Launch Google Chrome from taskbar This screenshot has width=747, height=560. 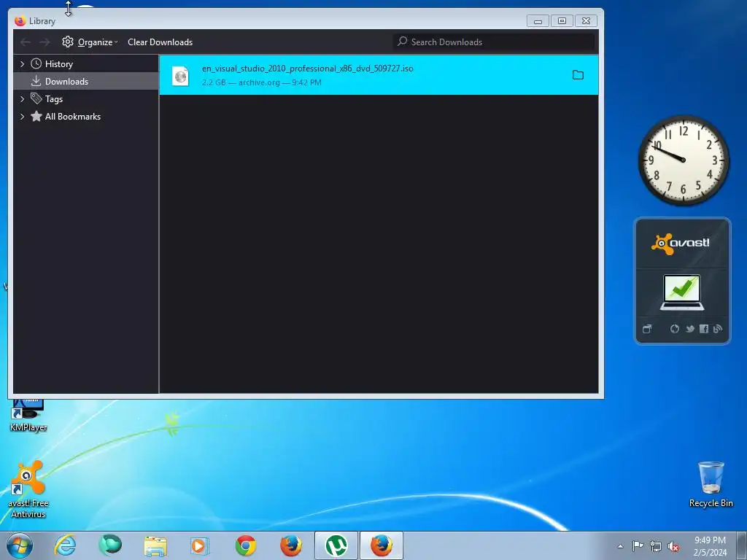(245, 545)
